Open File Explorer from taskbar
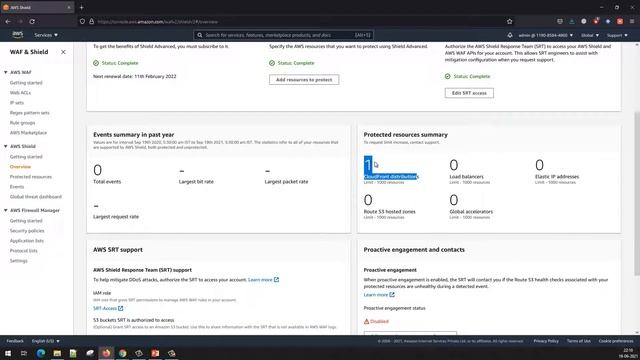Viewport: 640px width, 360px height. [x=57, y=353]
